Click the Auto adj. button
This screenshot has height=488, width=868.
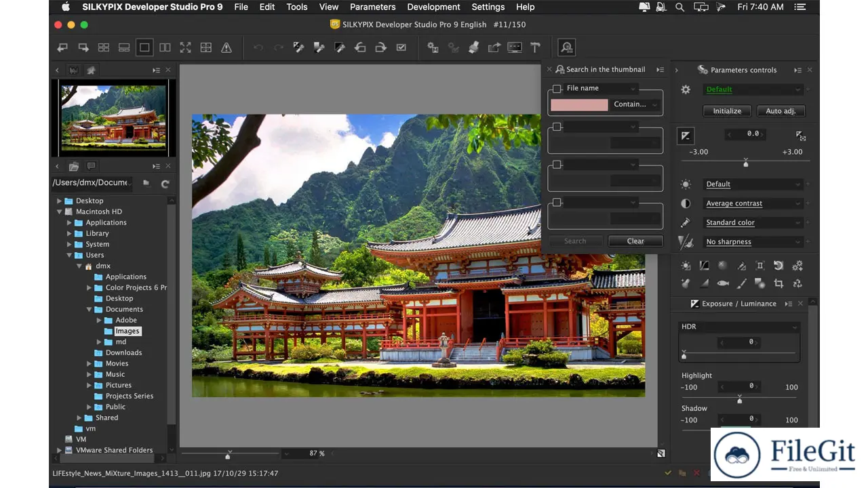pos(781,110)
